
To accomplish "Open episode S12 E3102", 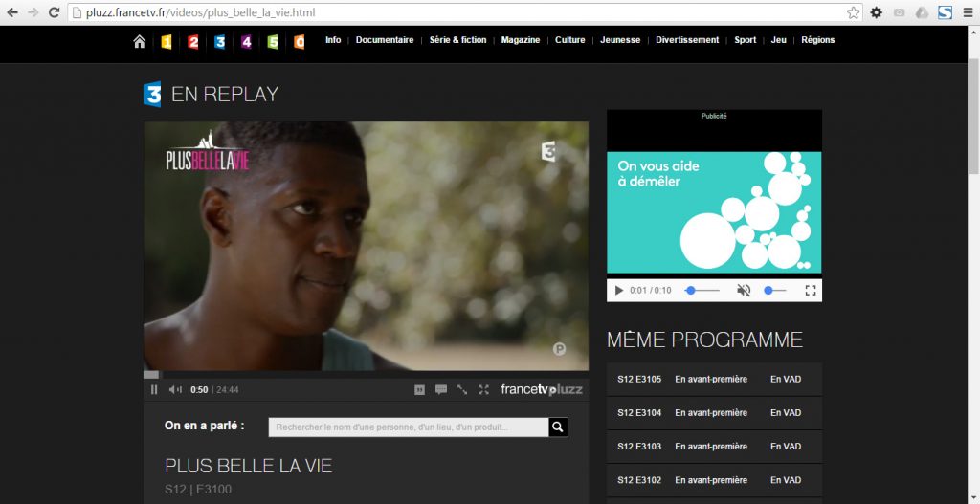I will 714,480.
